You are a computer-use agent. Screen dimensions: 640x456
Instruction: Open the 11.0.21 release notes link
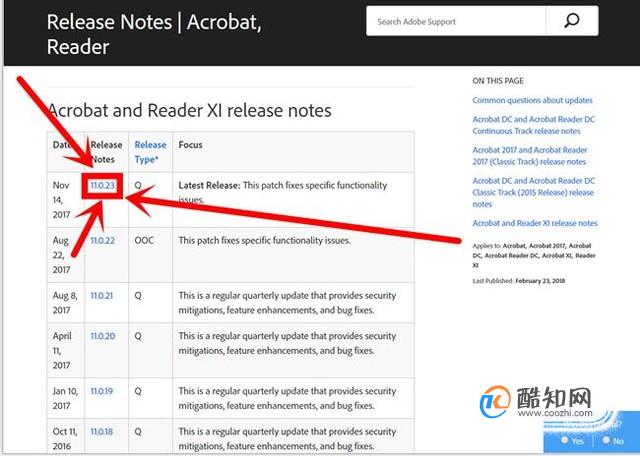102,296
